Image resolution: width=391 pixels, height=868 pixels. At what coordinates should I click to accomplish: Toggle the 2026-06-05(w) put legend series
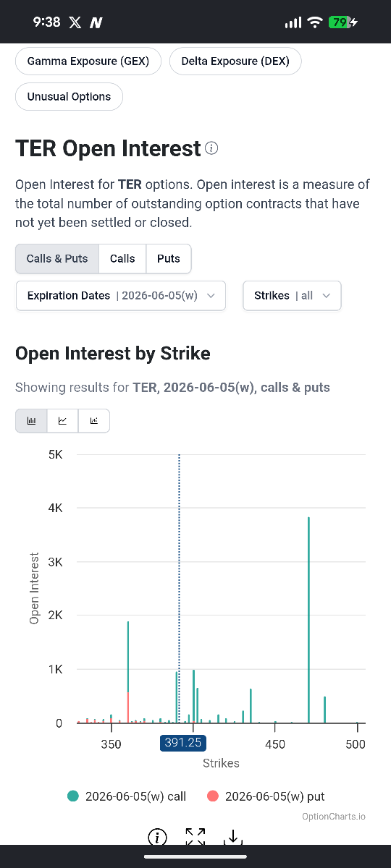click(x=266, y=796)
